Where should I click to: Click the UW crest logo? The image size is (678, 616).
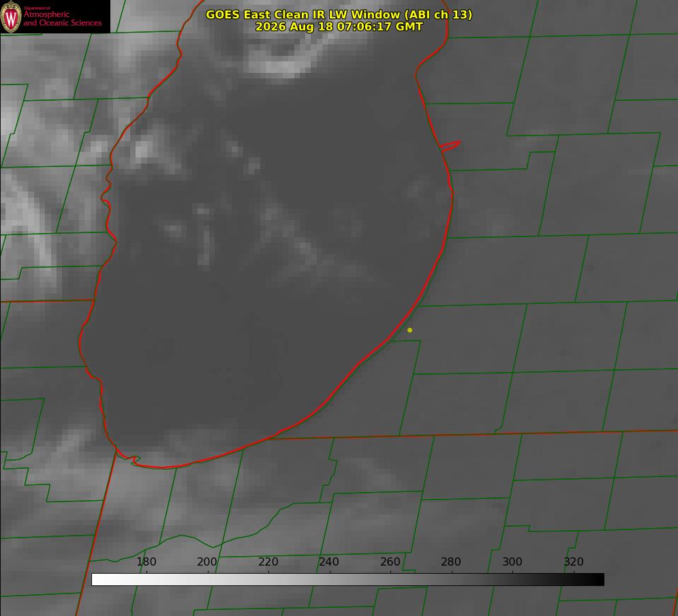(11, 16)
